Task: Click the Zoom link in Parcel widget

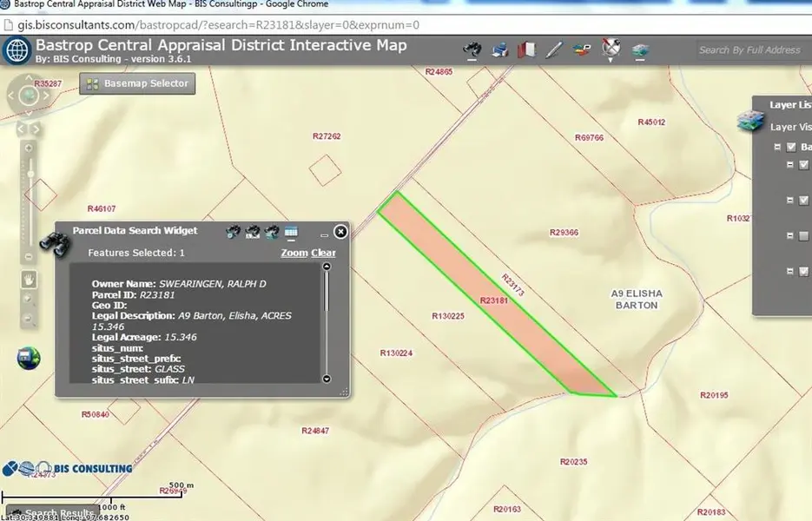Action: (294, 253)
